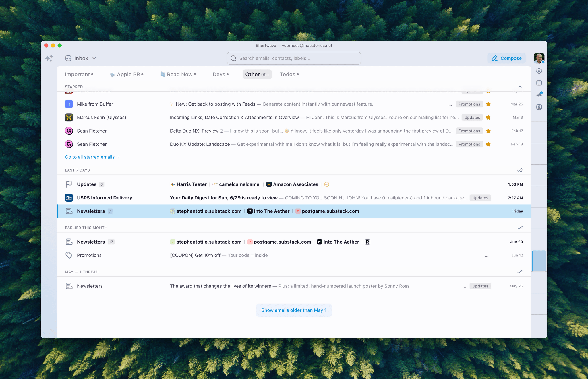Click postgame.substack.com in the Friday Newsletters row
This screenshot has height=379, width=588.
(327, 211)
